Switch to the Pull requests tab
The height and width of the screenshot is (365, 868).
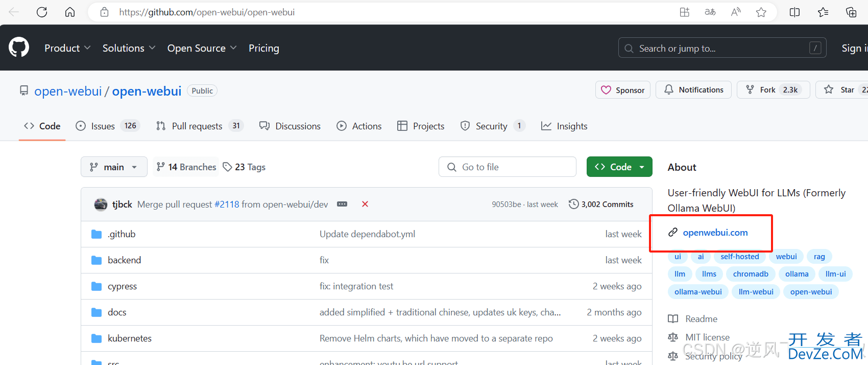(200, 126)
